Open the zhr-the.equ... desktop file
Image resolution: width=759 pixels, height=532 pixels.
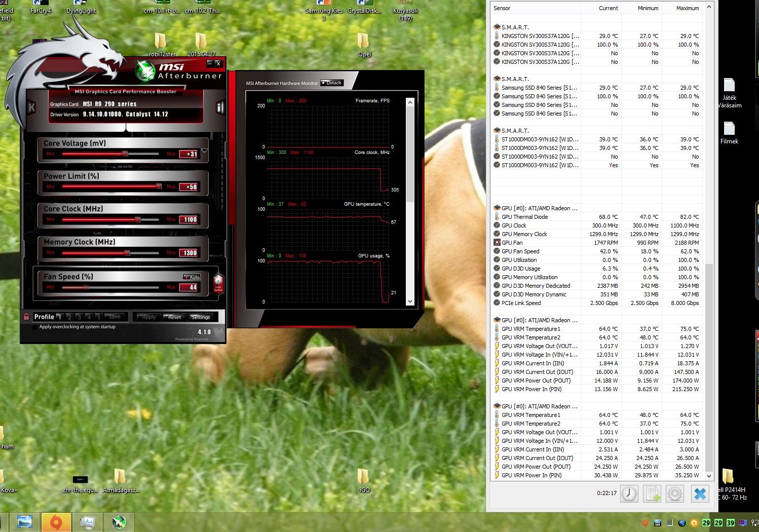tap(80, 484)
